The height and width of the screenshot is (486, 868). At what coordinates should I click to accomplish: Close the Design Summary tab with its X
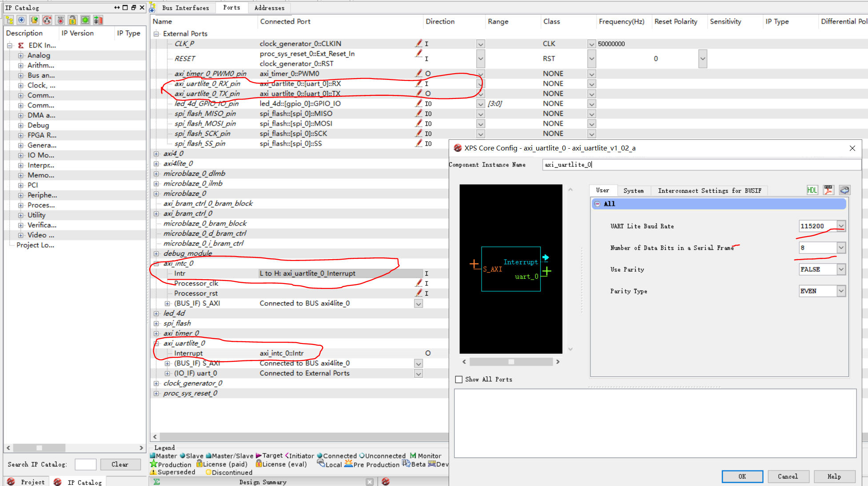click(x=370, y=482)
